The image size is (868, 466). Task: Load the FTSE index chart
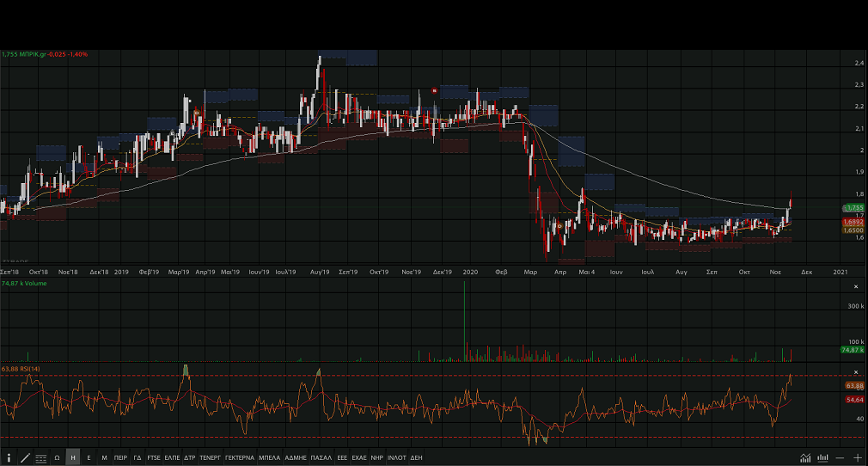click(154, 457)
